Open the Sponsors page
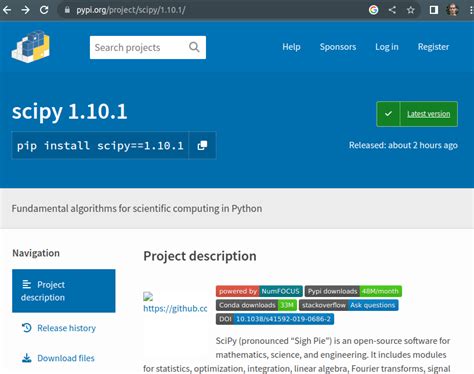 338,47
